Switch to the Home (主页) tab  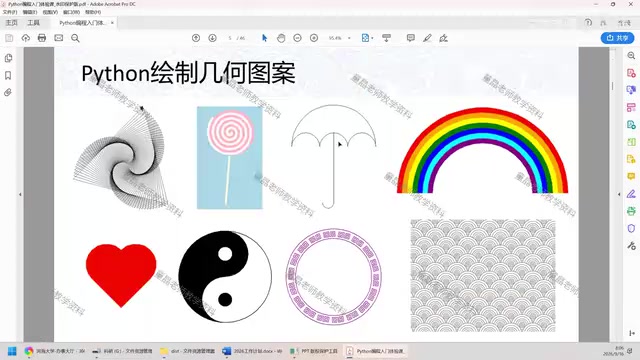(x=11, y=23)
